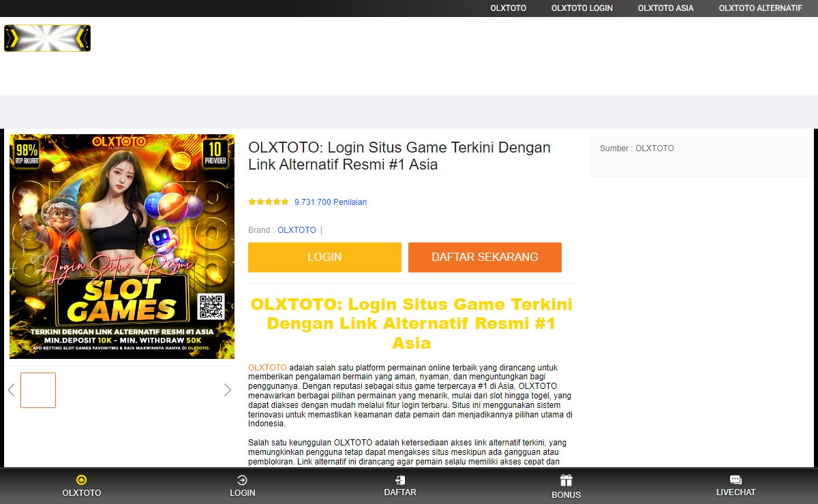Open the OLXTOTO link in the top bar
Screen dimensions: 818x504
point(508,8)
